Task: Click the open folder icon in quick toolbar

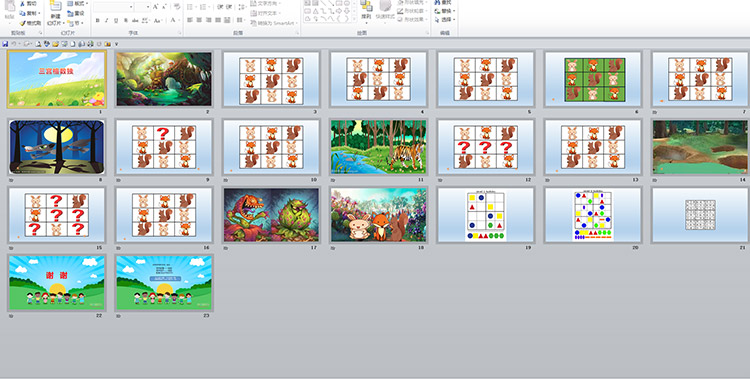Action: 55,44
